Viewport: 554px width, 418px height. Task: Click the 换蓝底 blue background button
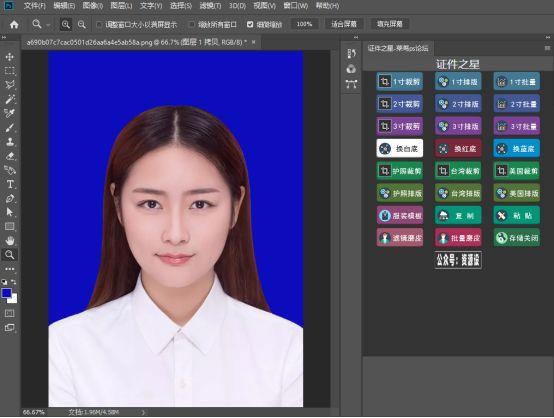pos(517,148)
